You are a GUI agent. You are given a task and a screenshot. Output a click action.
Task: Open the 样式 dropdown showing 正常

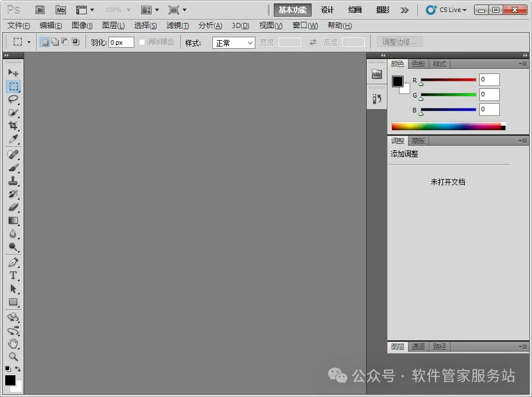[x=234, y=42]
